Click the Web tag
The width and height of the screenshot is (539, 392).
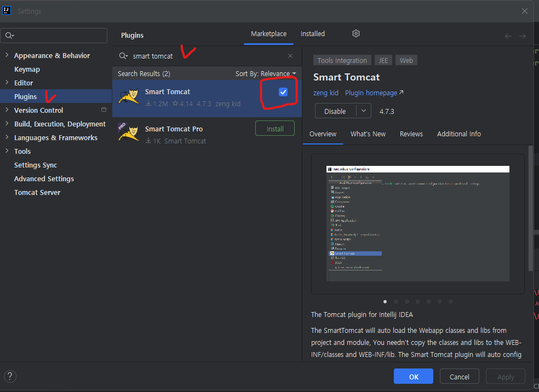point(406,60)
